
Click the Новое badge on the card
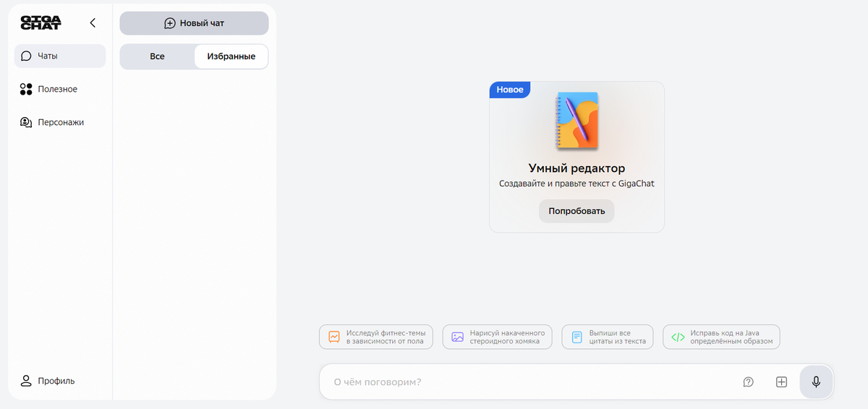(510, 90)
